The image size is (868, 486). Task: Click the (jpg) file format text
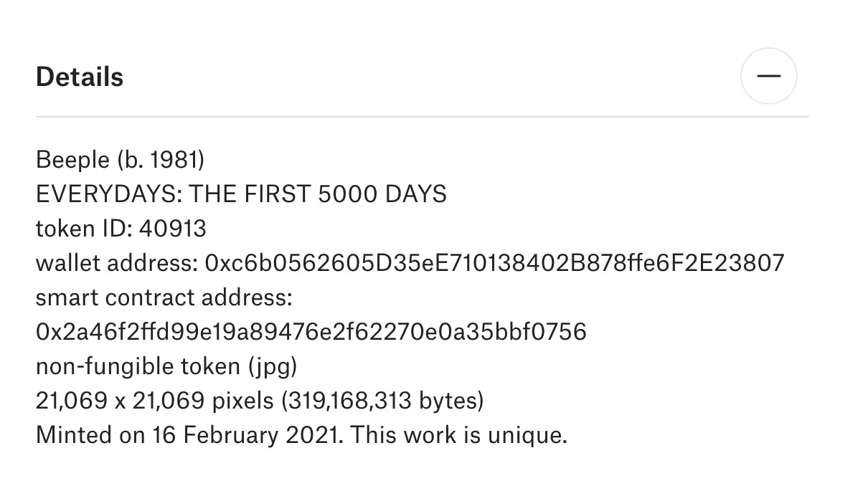272,366
